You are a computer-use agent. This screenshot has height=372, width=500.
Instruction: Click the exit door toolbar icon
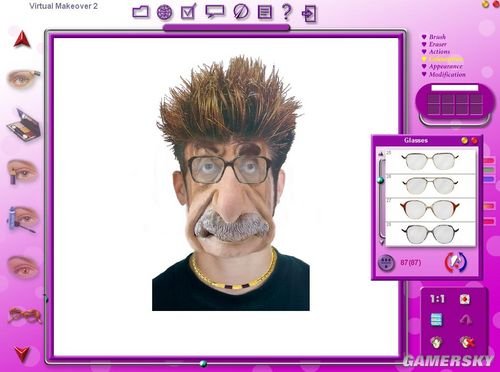point(309,14)
